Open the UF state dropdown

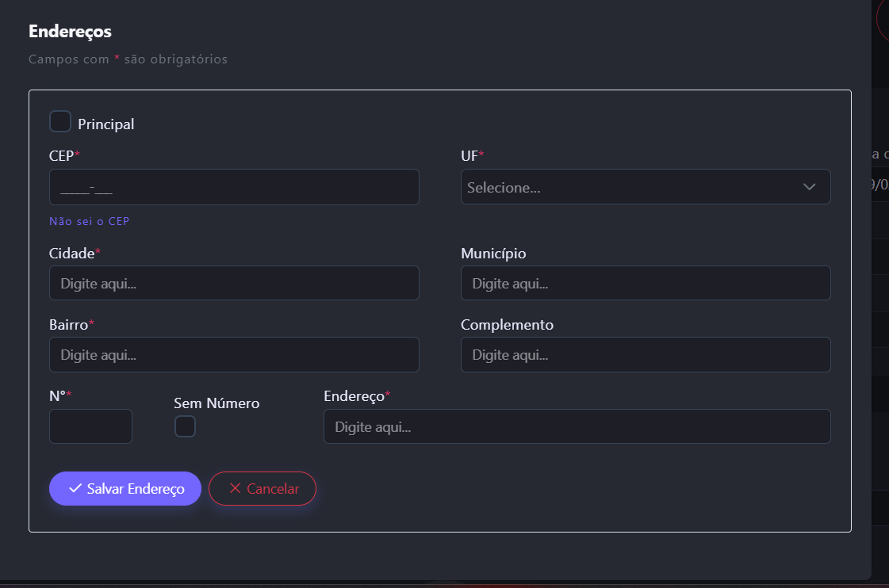point(634,187)
